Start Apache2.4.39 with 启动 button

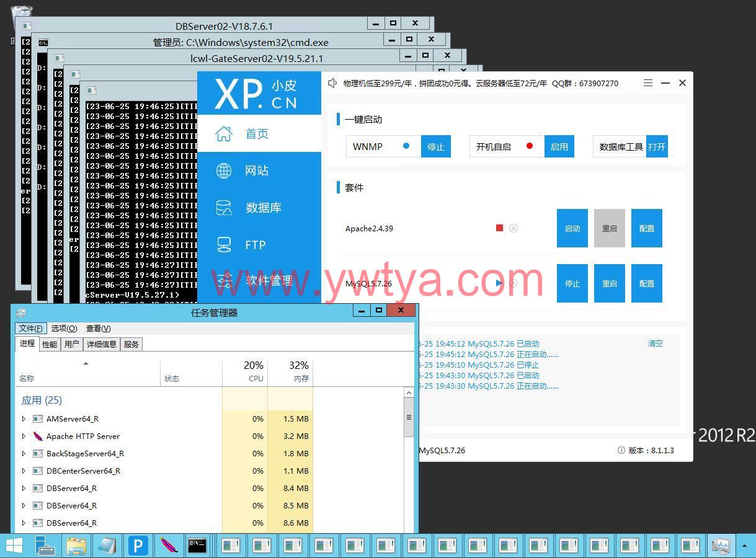572,228
